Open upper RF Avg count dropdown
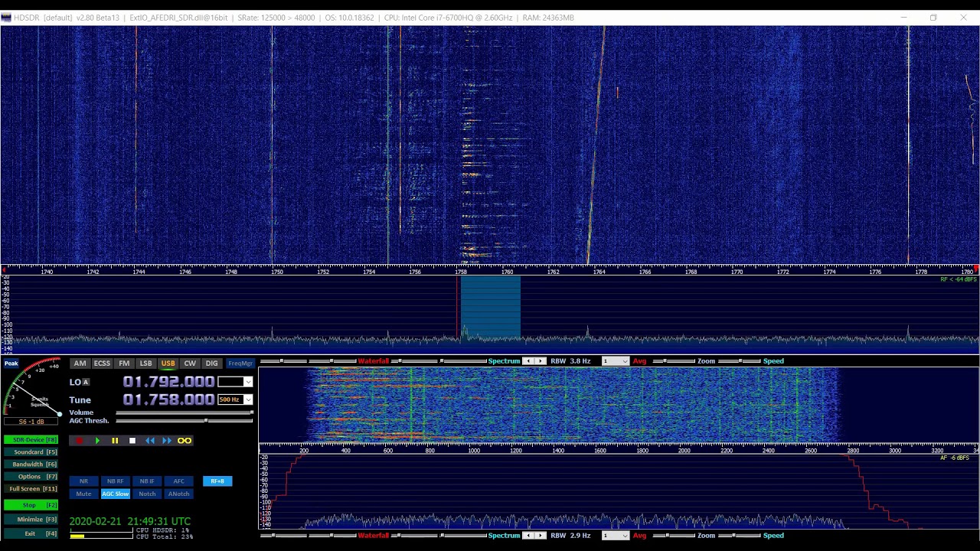This screenshot has width=980, height=551. pyautogui.click(x=615, y=361)
